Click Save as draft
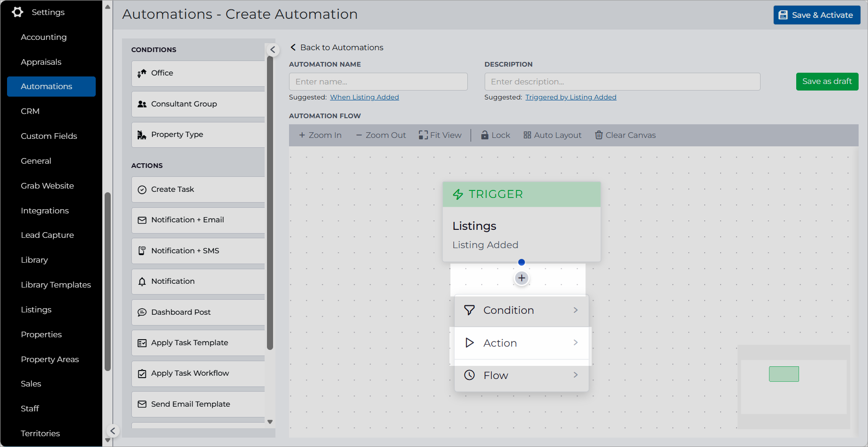 coord(827,82)
